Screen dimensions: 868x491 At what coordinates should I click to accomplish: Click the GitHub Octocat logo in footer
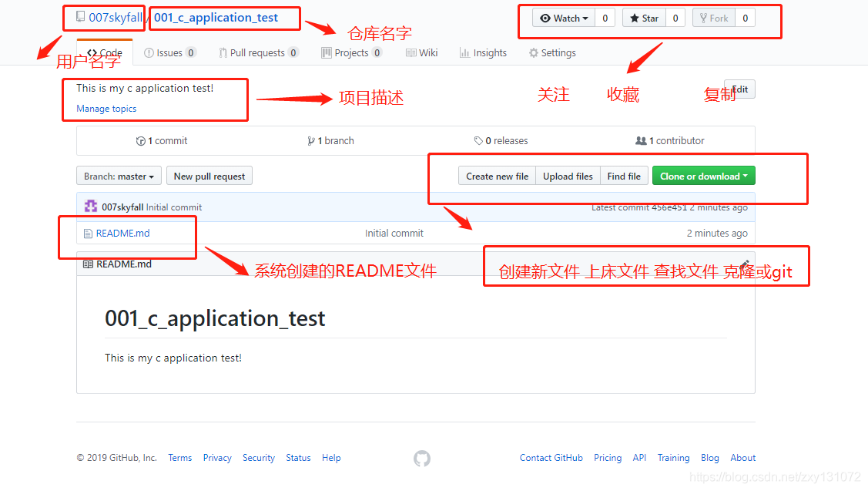click(422, 459)
